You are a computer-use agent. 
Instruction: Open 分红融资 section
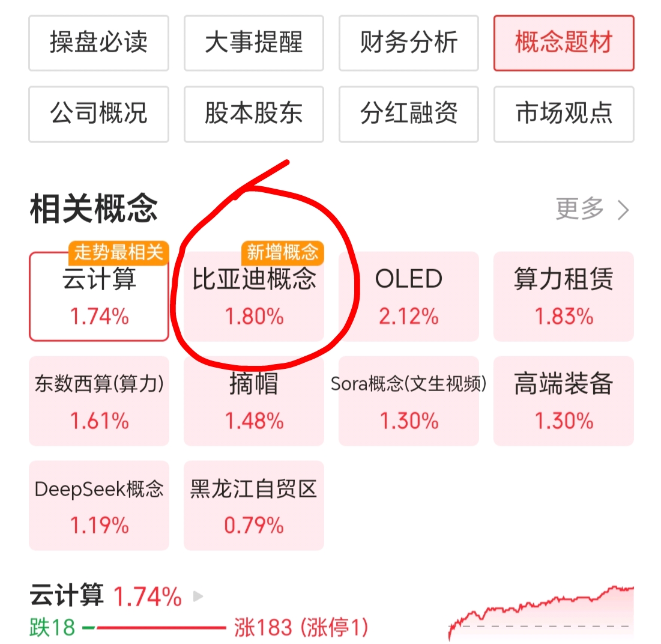point(408,114)
